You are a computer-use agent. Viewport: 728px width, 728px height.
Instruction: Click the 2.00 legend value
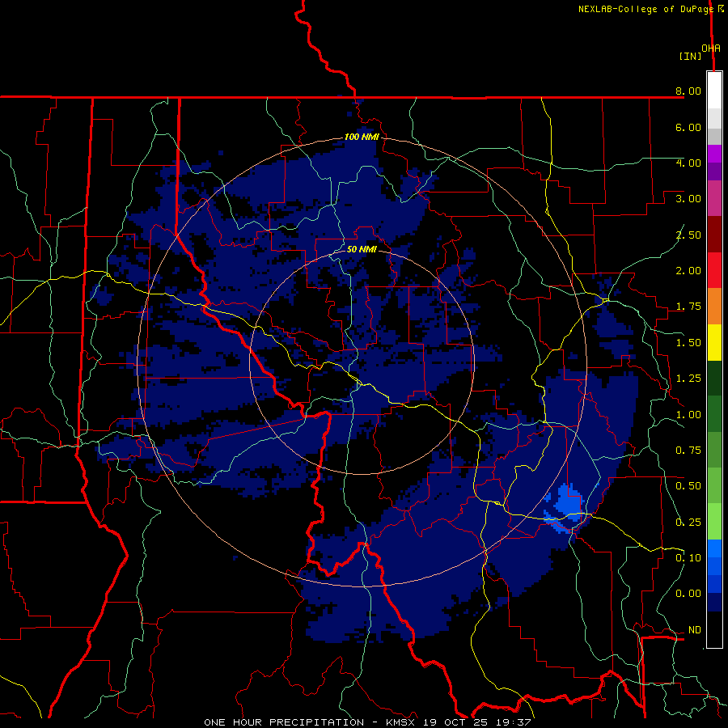688,271
